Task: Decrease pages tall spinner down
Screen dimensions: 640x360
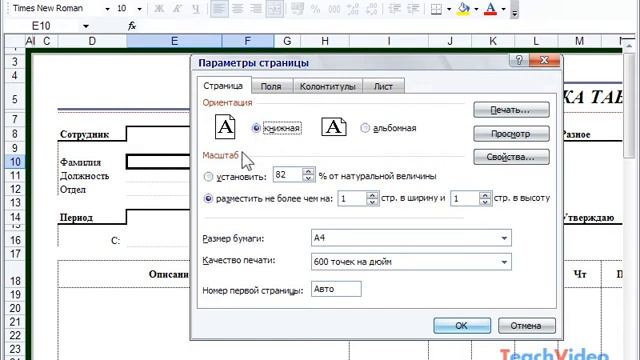Action: (x=485, y=202)
